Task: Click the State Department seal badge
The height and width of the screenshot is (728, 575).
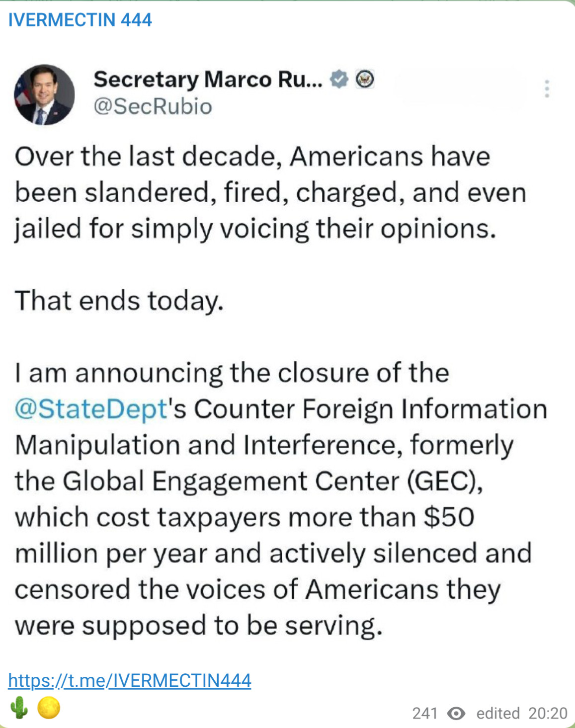Action: [x=365, y=79]
